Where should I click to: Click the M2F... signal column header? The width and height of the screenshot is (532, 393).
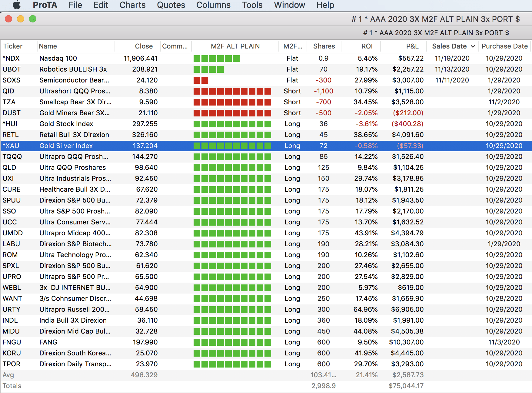pyautogui.click(x=293, y=46)
